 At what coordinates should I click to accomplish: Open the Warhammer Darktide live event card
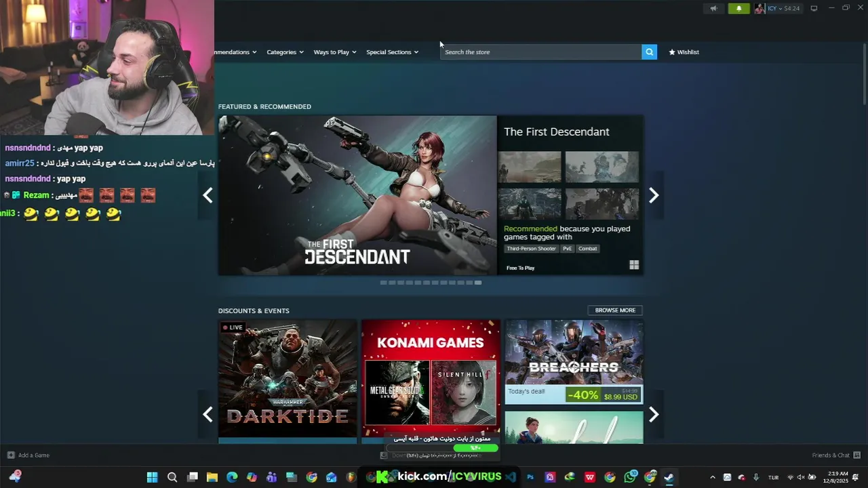pos(288,382)
